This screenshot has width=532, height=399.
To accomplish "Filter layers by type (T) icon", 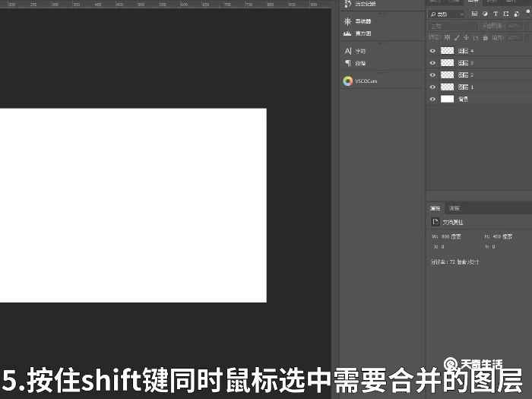I will point(496,14).
